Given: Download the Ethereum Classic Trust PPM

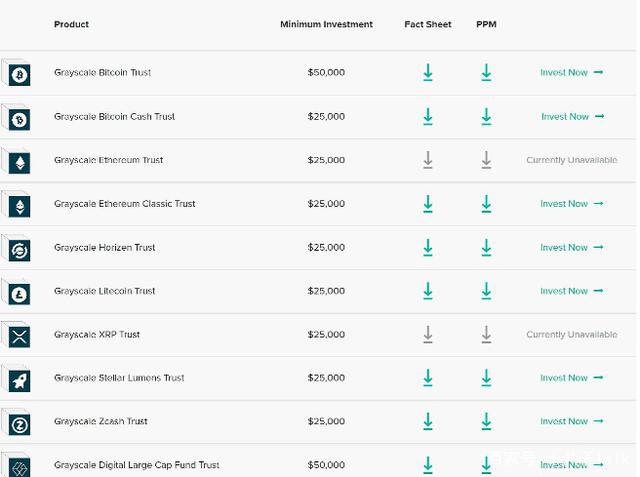Looking at the screenshot, I should (486, 204).
